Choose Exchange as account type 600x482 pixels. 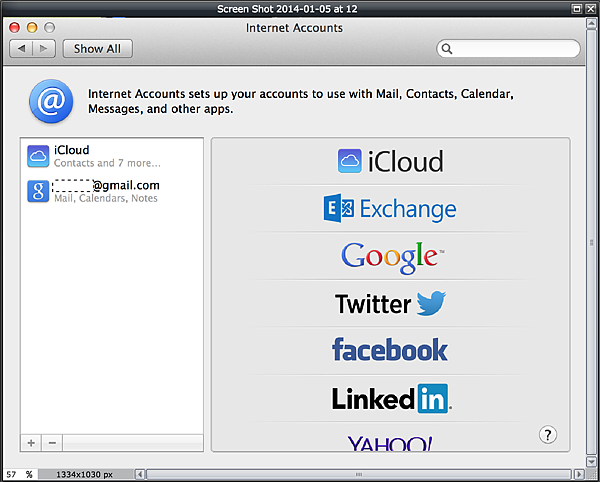(x=390, y=208)
